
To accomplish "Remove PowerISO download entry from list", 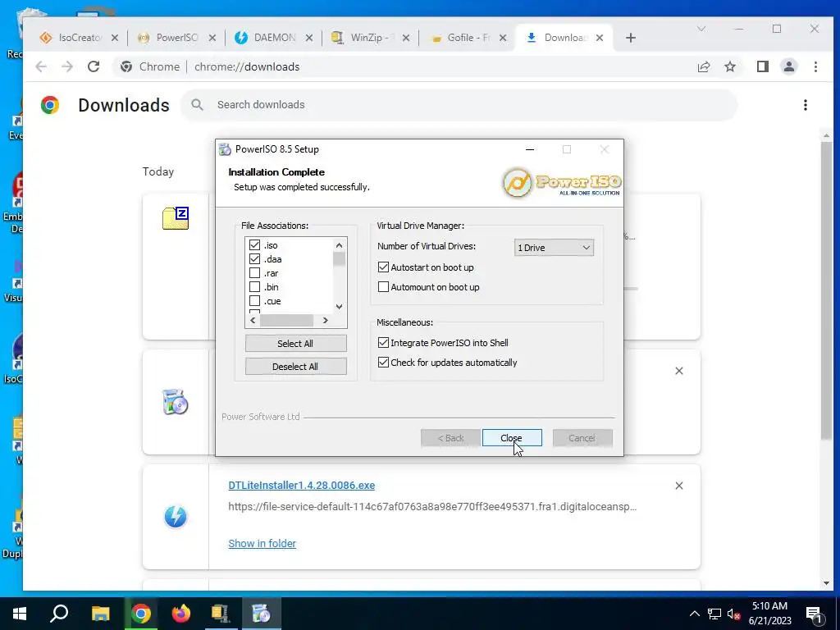I will coord(678,371).
